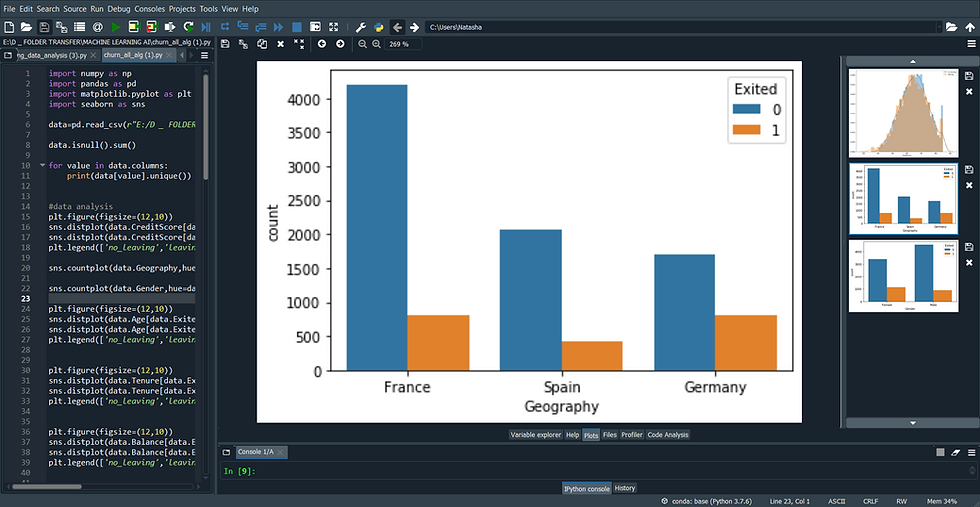Go back to previous working directory
The height and width of the screenshot is (507, 980).
point(397,27)
